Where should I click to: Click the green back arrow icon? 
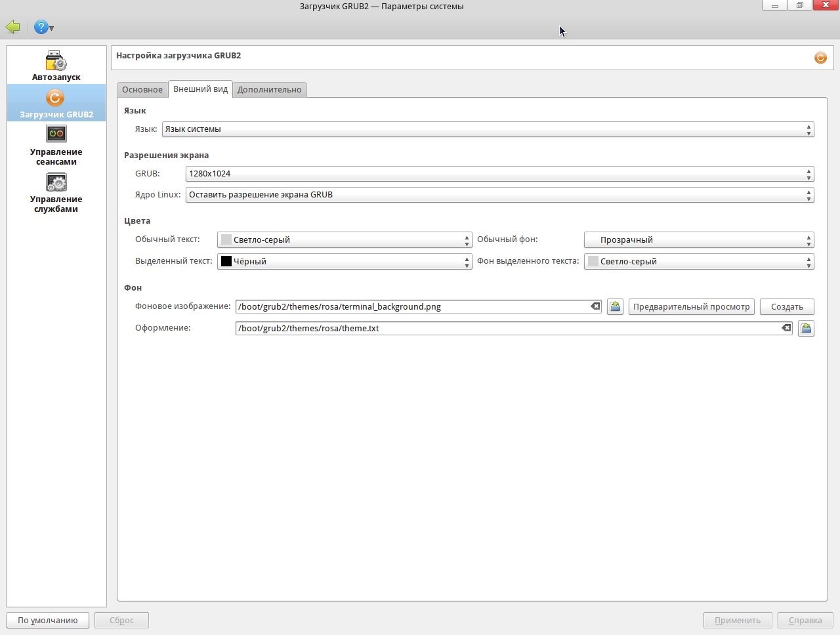coord(13,27)
